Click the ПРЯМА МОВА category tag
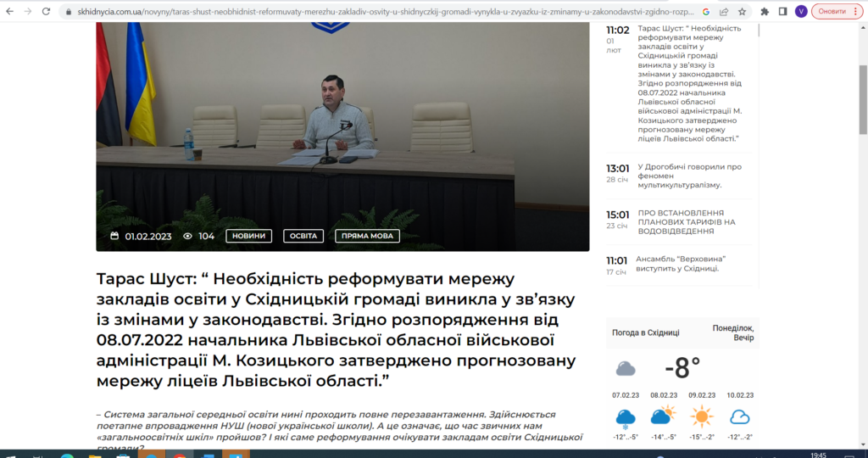868x458 pixels. (x=367, y=236)
